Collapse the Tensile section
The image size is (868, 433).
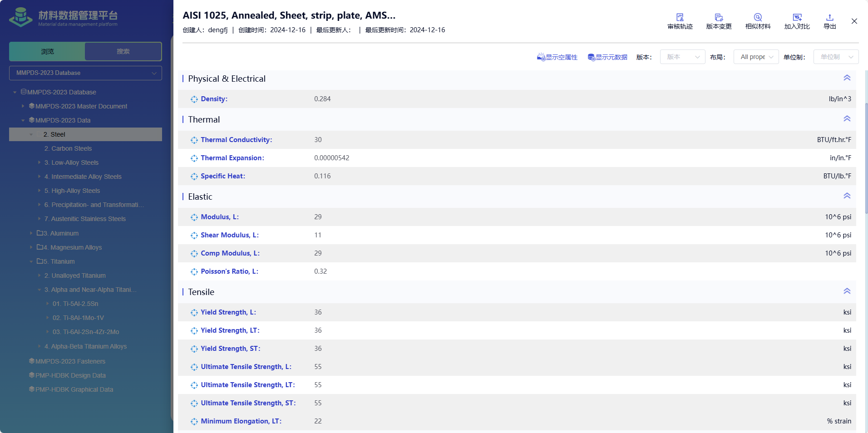click(x=847, y=291)
